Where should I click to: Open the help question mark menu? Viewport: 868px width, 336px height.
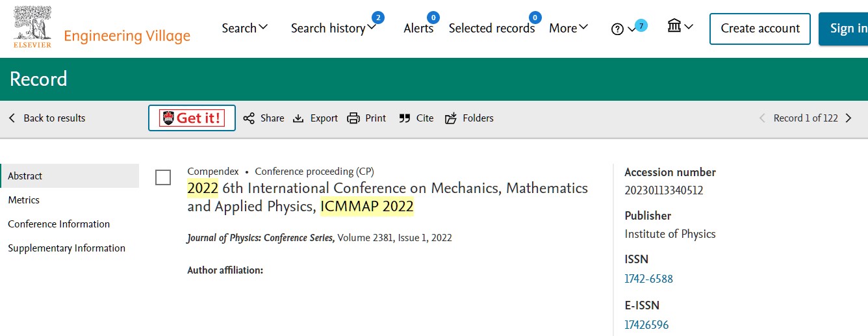tap(623, 29)
